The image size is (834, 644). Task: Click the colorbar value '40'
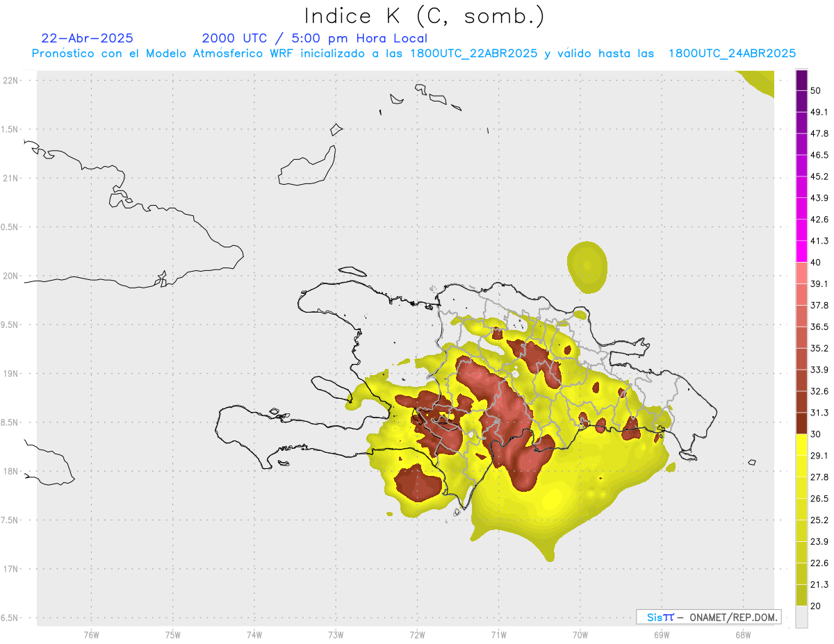tap(816, 262)
